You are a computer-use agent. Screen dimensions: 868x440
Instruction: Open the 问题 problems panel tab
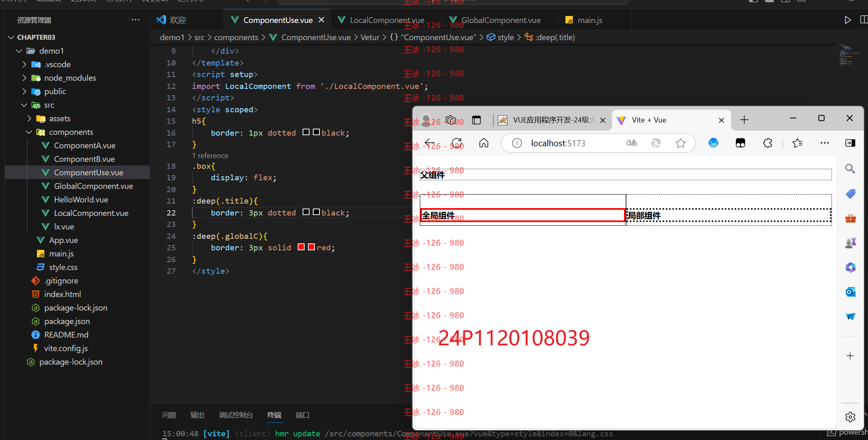(x=169, y=415)
